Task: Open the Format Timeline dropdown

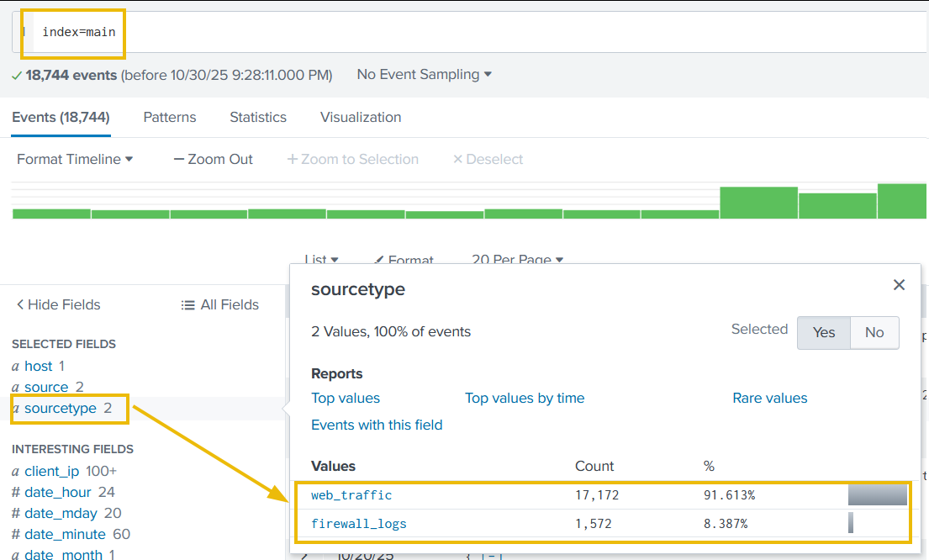Action: point(74,159)
